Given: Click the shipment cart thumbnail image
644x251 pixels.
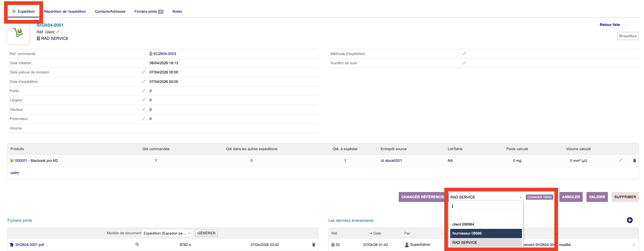Looking at the screenshot, I should tap(18, 33).
